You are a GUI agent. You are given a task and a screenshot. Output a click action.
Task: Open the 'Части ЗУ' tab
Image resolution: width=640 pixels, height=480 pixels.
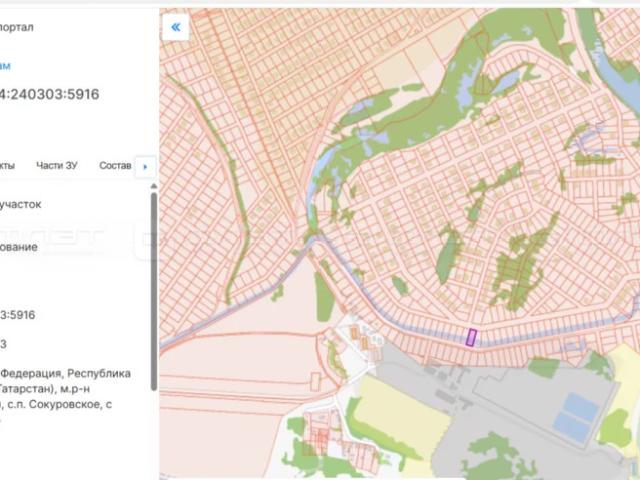[57, 165]
